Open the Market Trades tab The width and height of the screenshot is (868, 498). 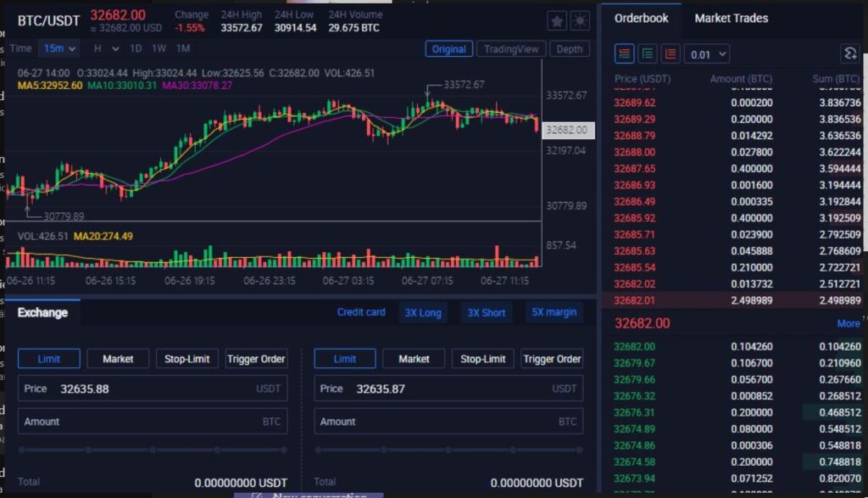tap(731, 19)
